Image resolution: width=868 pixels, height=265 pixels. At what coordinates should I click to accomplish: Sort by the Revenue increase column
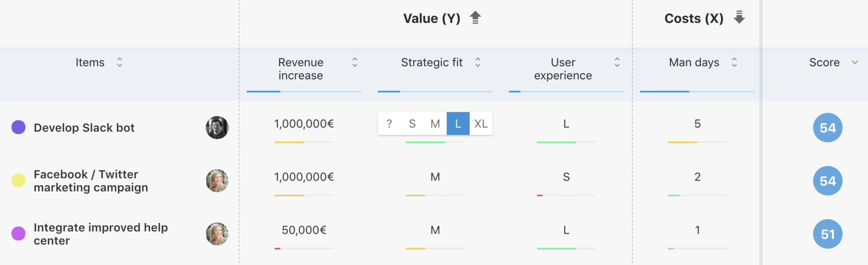(355, 63)
